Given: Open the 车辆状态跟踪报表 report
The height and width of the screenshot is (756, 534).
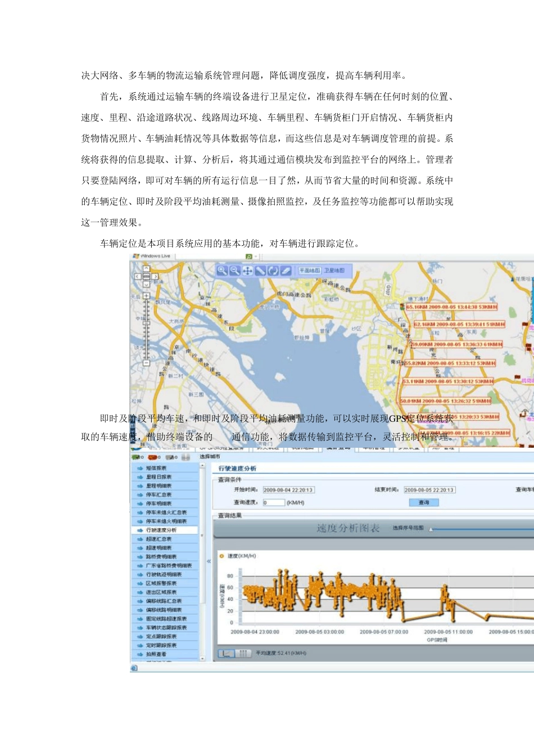Looking at the screenshot, I should coord(166,628).
